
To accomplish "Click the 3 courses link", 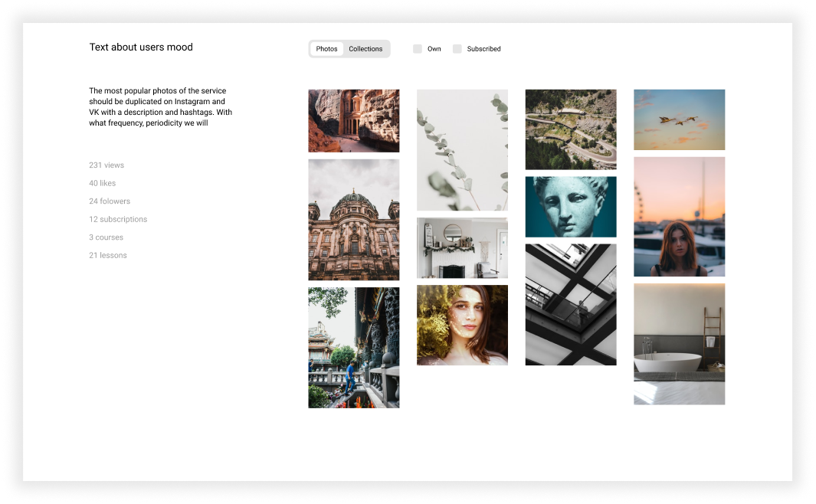I will click(106, 237).
